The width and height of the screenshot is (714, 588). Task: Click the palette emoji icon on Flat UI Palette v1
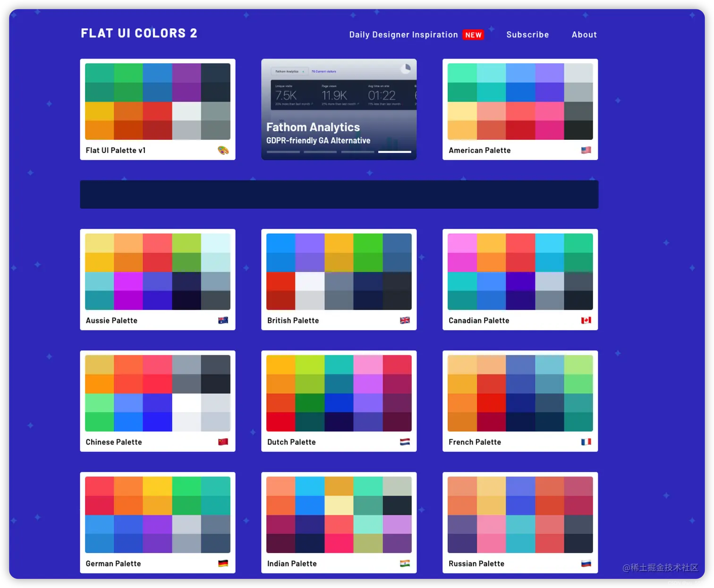pyautogui.click(x=223, y=150)
